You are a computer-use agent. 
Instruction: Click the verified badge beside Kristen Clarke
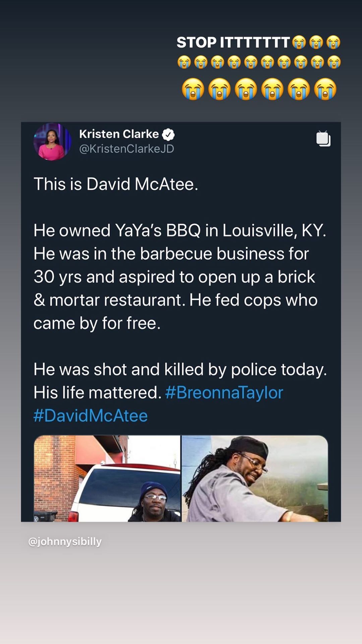pos(168,135)
